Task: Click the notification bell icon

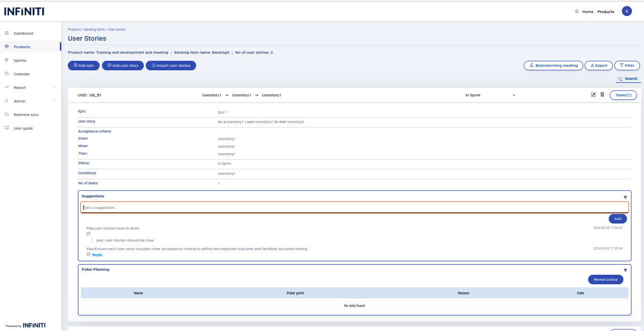Action: pos(577,12)
